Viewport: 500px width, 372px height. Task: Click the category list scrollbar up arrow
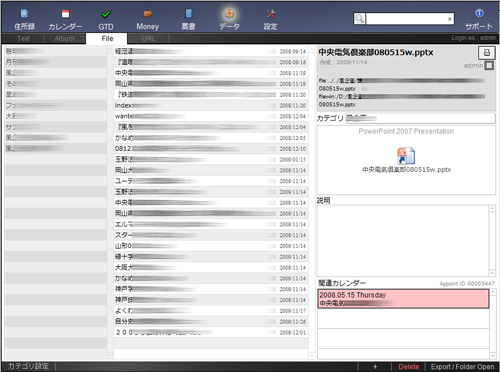pos(110,50)
